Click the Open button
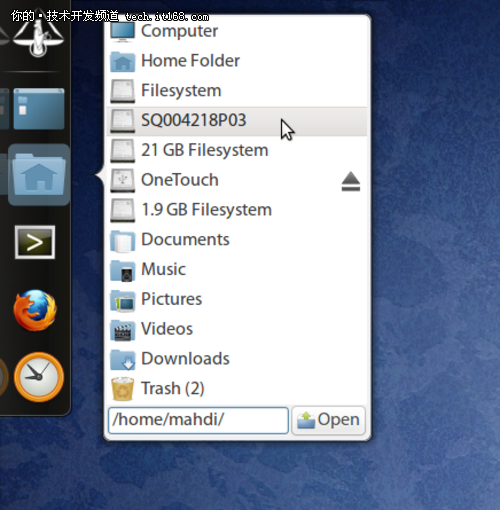This screenshot has height=510, width=500. [x=329, y=420]
